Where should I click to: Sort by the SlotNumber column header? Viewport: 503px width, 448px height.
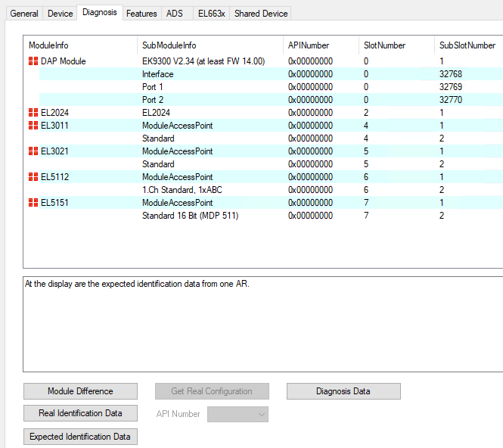[x=385, y=45]
